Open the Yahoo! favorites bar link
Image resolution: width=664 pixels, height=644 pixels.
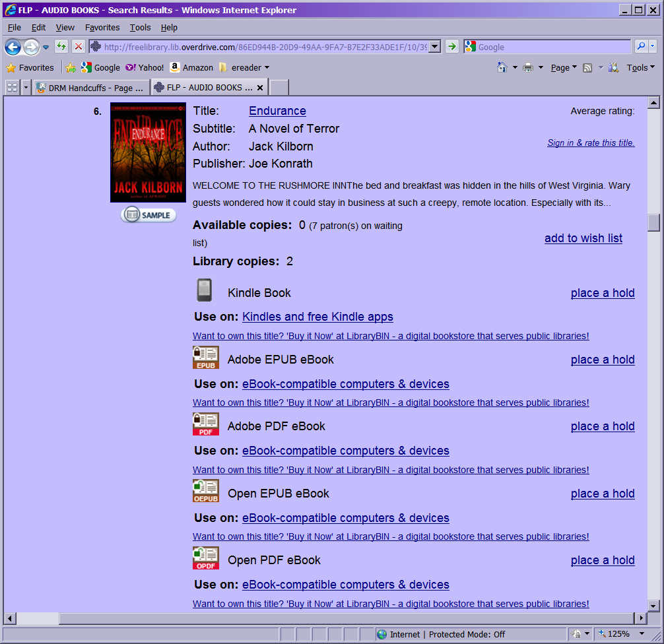145,68
